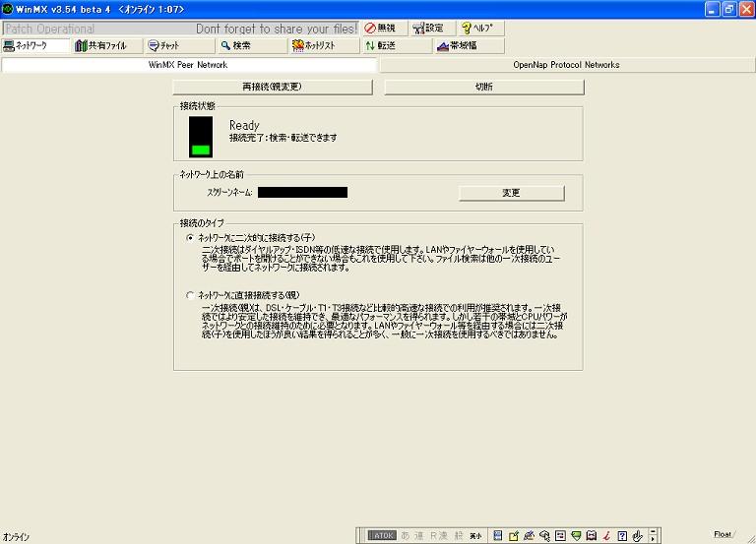
Task: Click 変更 to change screen name
Action: (511, 193)
